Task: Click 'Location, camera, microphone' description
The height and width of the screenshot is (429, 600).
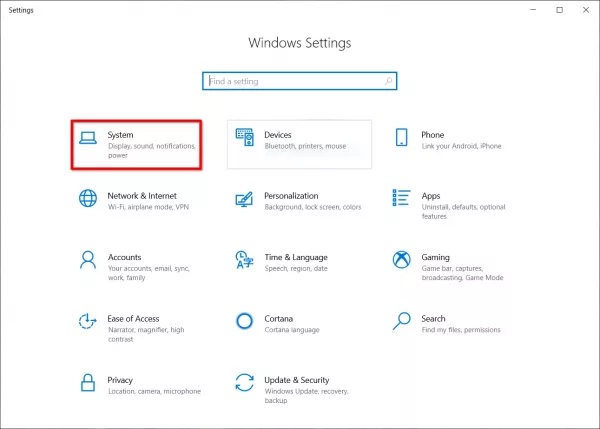Action: click(154, 391)
